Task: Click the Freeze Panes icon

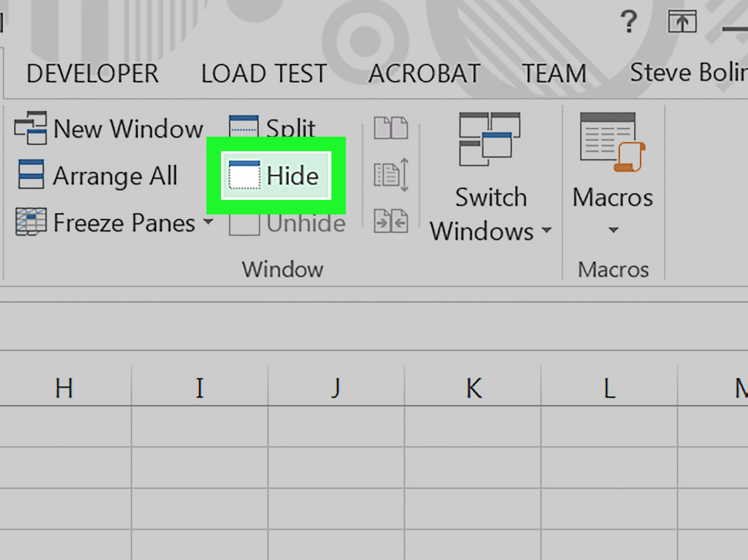Action: click(31, 221)
